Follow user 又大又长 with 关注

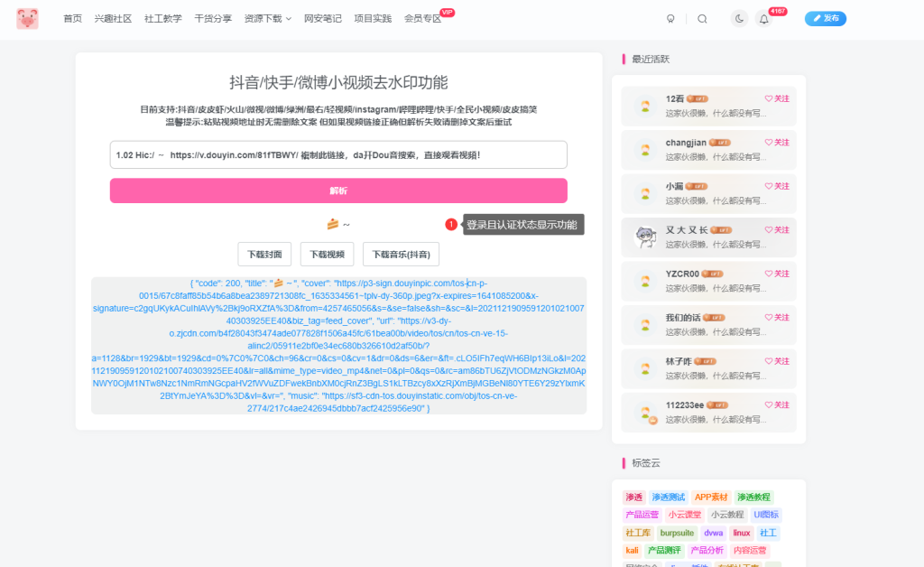point(777,230)
